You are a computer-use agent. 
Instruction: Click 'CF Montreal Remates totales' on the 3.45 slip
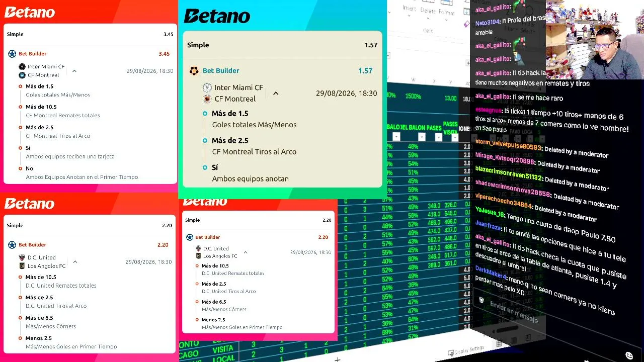[x=63, y=115]
